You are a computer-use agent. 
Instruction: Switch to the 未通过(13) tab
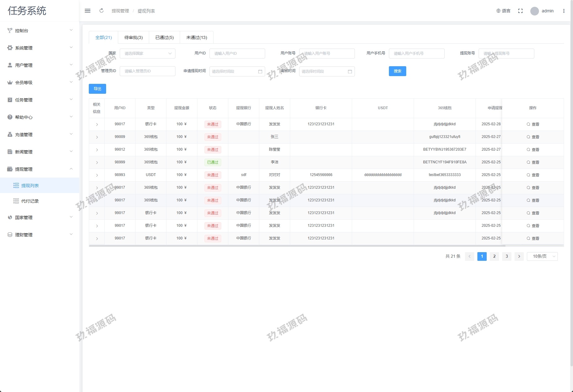click(196, 37)
